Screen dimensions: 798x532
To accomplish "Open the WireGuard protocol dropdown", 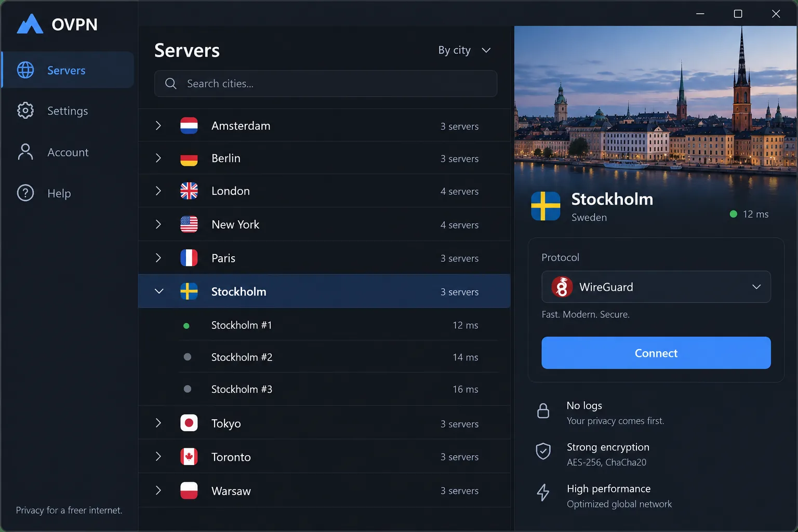I will (x=656, y=287).
